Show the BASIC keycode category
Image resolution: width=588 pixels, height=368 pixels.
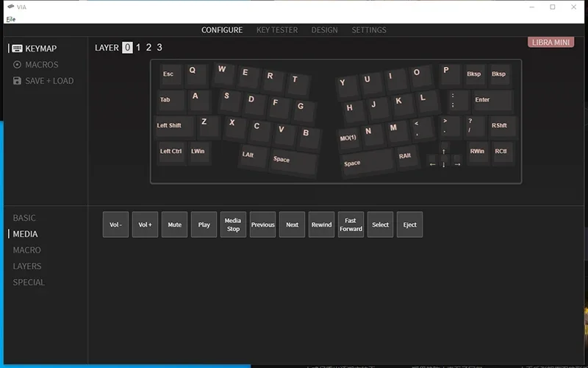(x=24, y=218)
